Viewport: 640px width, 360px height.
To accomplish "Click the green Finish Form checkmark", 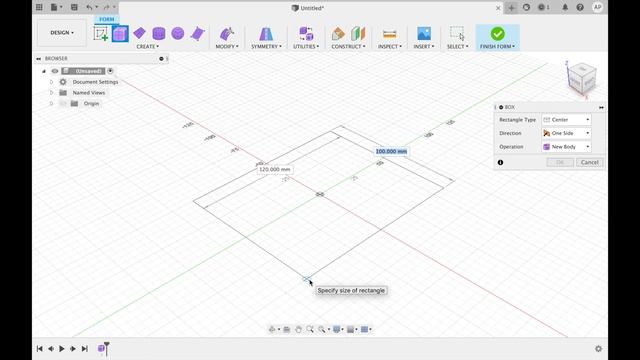I will click(x=498, y=33).
